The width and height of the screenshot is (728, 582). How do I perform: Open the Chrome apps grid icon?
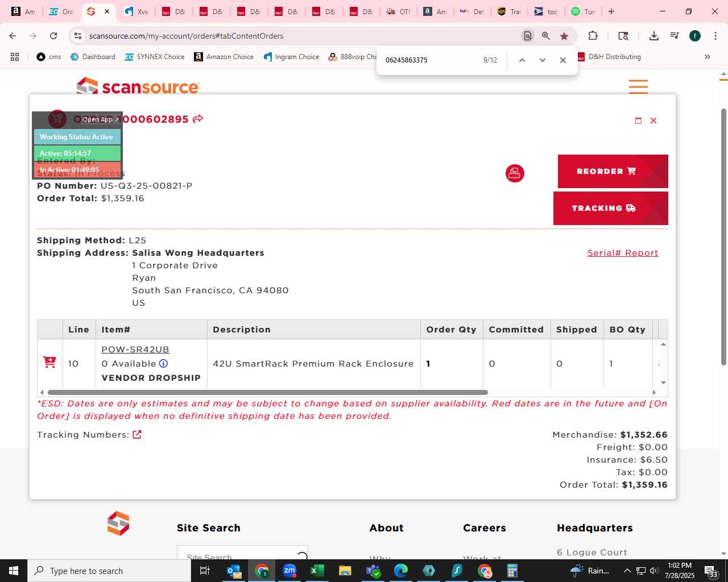click(x=15, y=57)
